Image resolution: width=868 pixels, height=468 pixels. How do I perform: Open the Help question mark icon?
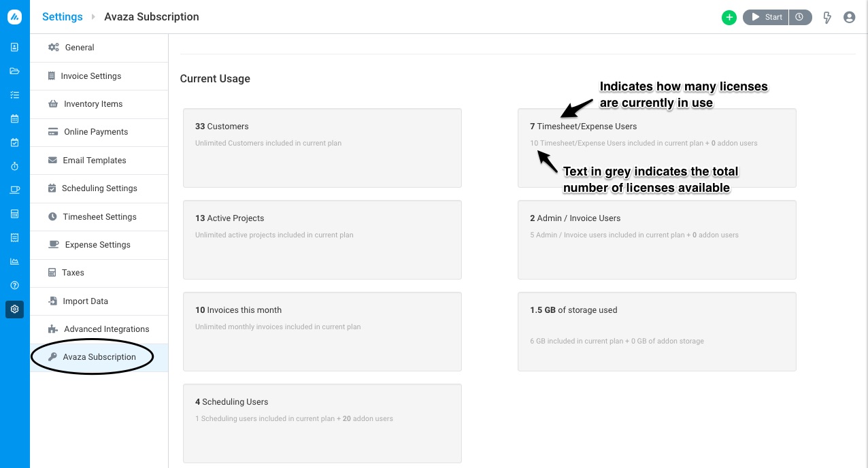pyautogui.click(x=15, y=285)
